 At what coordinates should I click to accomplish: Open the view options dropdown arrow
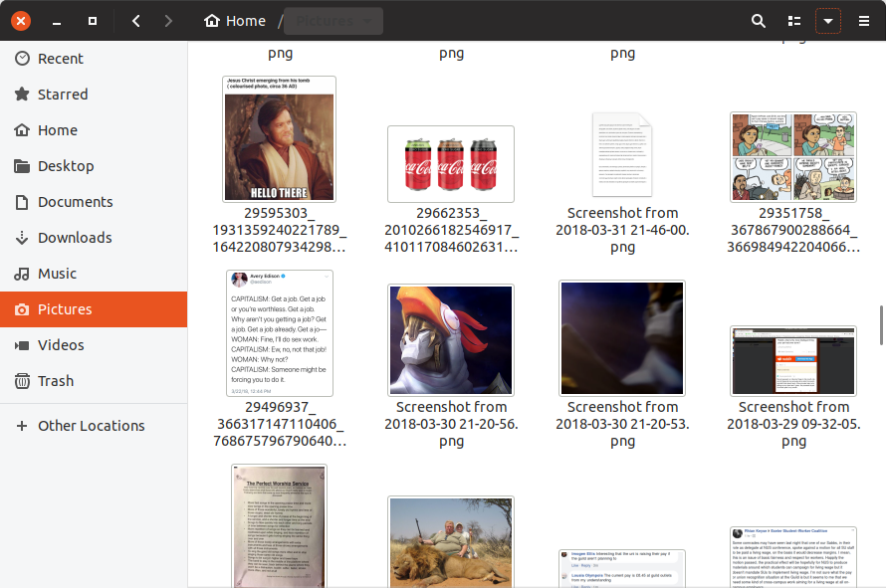[x=828, y=21]
